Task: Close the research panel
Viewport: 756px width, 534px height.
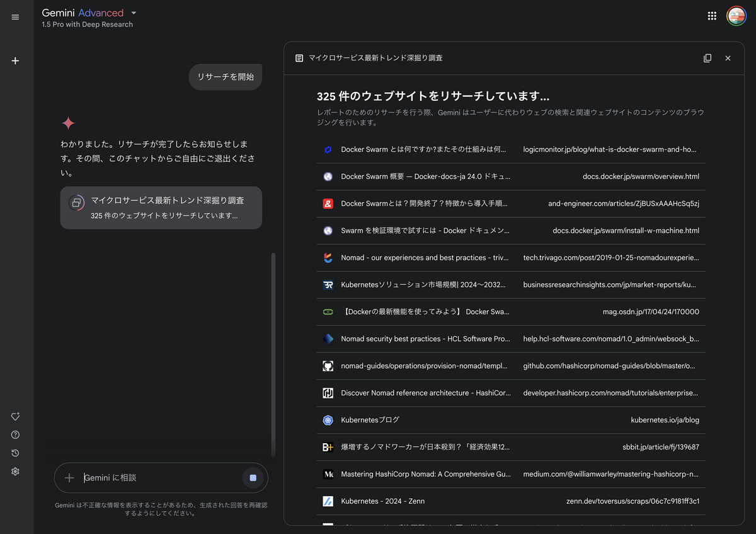Action: 728,57
